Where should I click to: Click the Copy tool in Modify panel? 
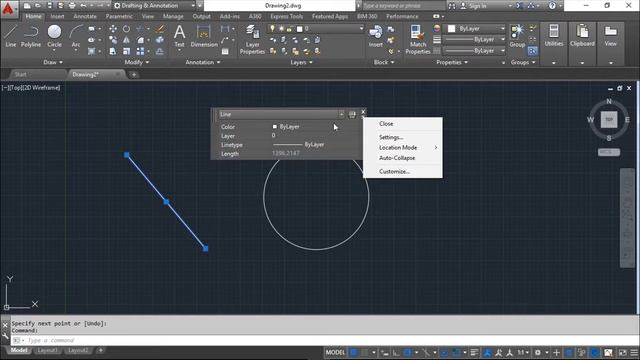tap(113, 40)
